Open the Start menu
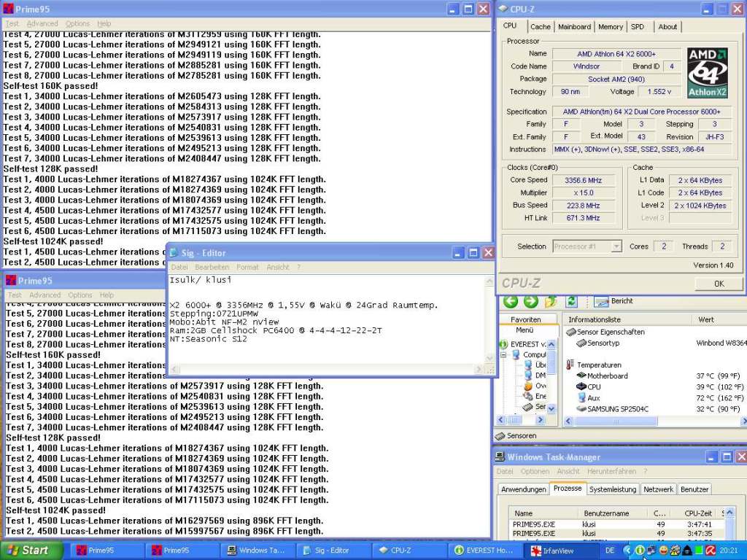 pos(31,550)
